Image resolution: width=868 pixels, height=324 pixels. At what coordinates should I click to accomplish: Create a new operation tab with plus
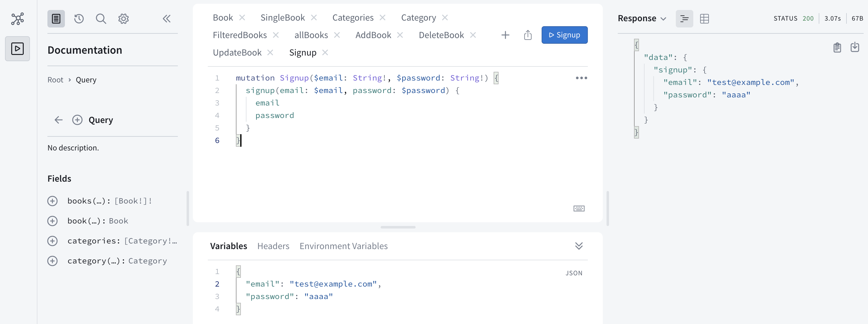coord(505,35)
